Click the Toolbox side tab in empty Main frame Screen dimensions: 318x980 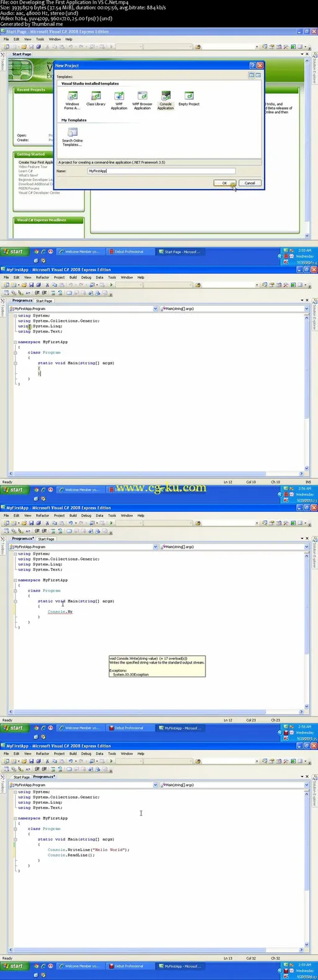(2, 309)
